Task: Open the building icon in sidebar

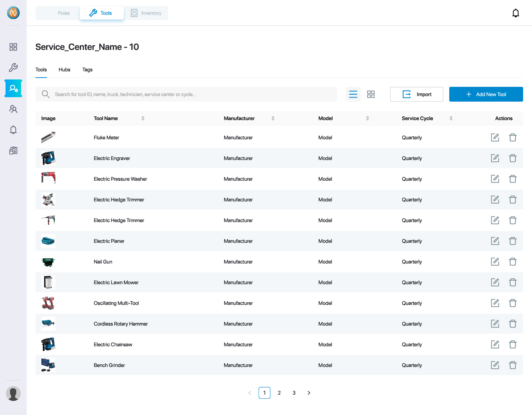Action: pos(13,150)
